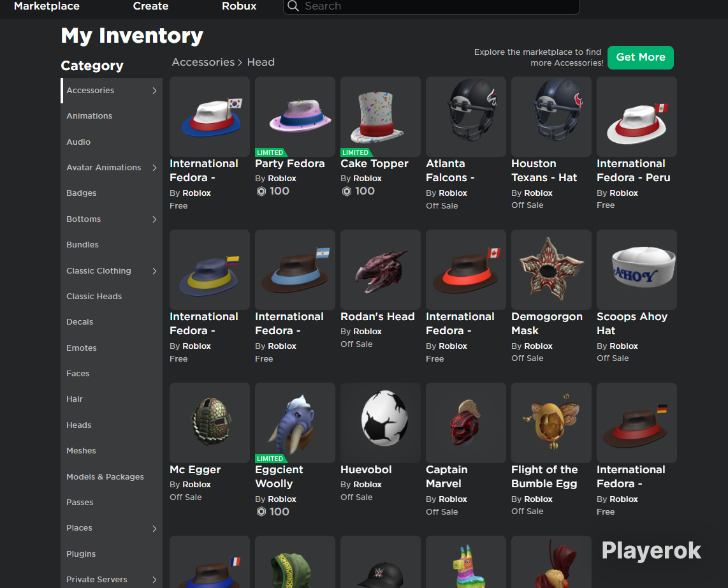Open the Demogorgon Mask image
728x588 pixels.
tap(551, 270)
